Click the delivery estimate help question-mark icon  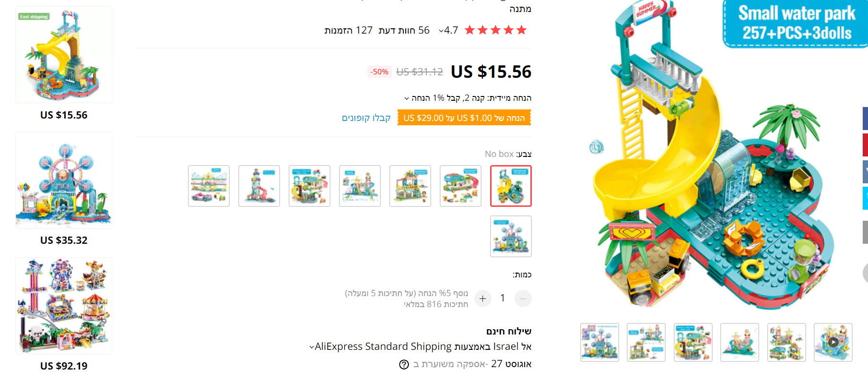pyautogui.click(x=404, y=365)
